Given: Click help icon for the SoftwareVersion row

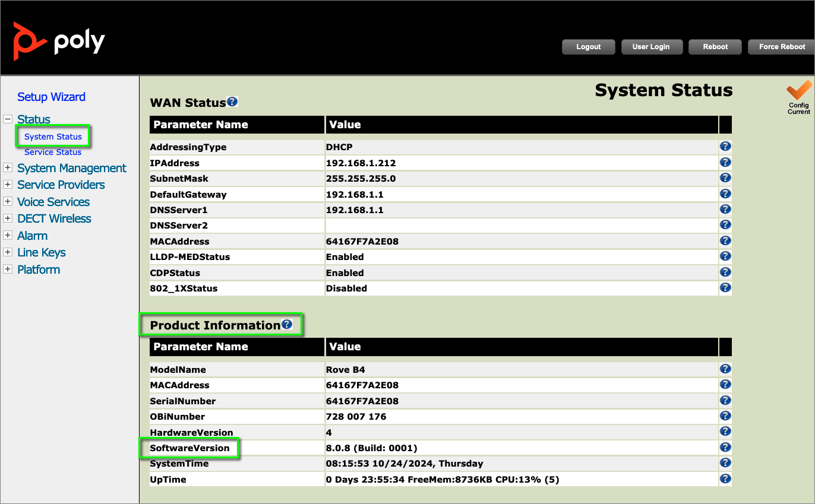Looking at the screenshot, I should point(725,448).
